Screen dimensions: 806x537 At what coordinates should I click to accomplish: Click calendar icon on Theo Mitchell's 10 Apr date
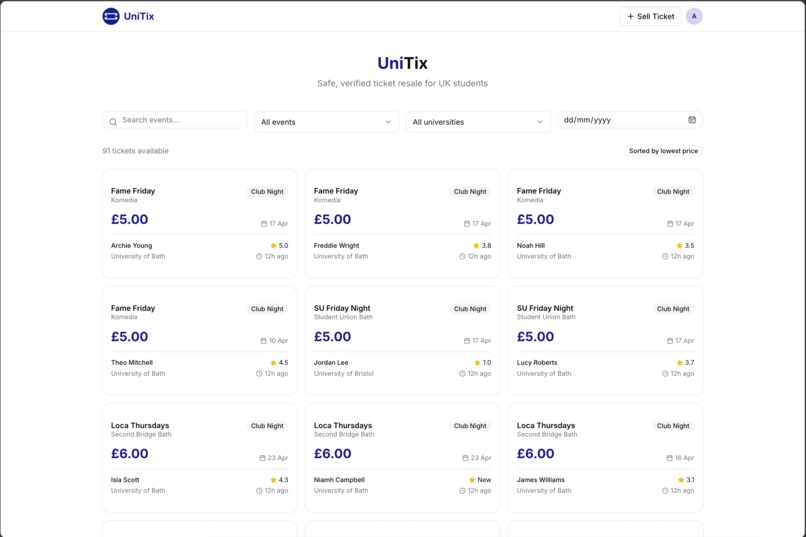263,341
